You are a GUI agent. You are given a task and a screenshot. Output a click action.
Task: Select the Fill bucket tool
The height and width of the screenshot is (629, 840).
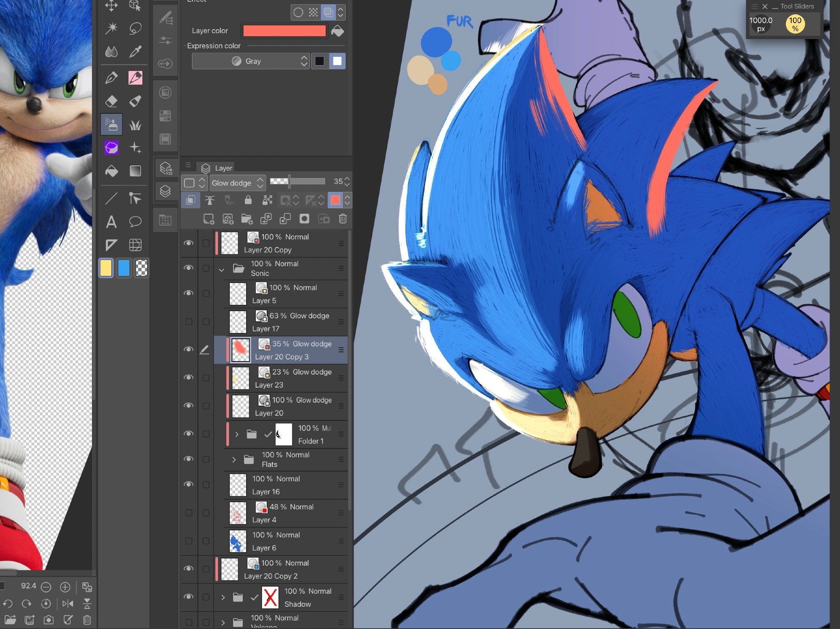[111, 171]
